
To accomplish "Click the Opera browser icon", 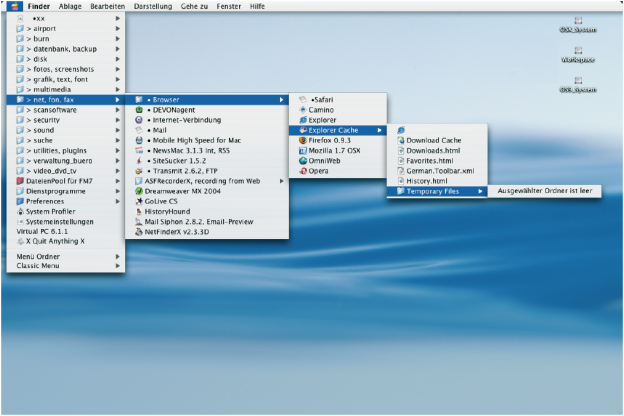I will click(303, 171).
